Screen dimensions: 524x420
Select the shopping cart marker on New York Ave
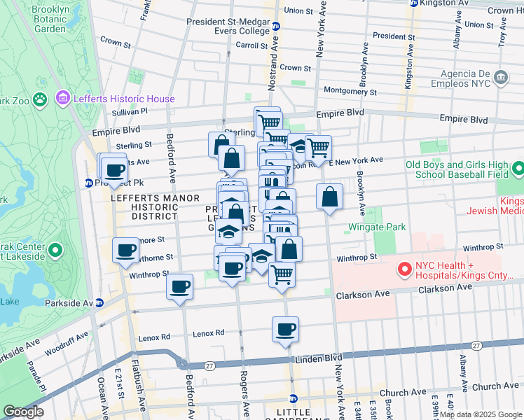point(318,148)
